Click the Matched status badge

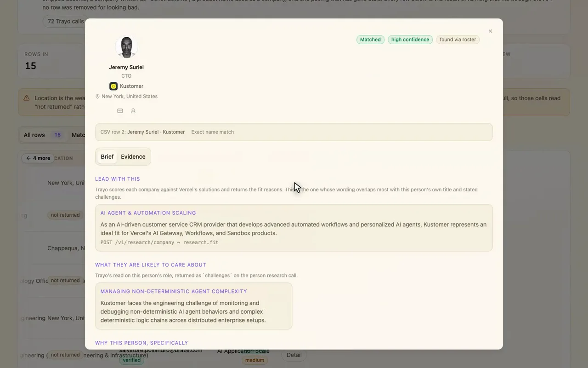click(x=370, y=40)
